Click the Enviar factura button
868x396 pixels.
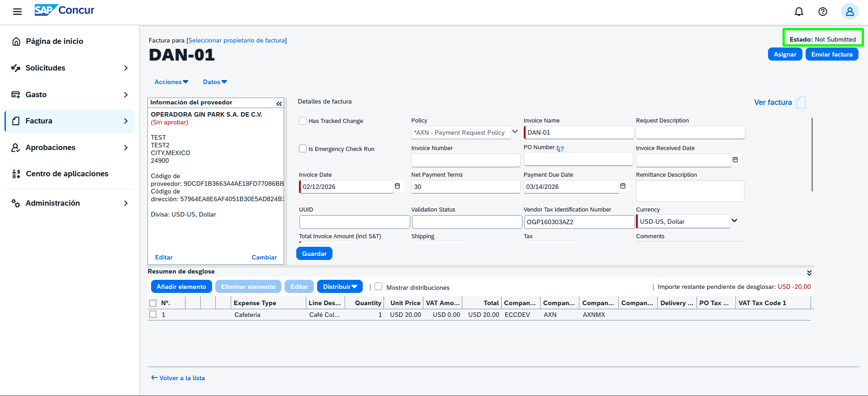pyautogui.click(x=831, y=54)
